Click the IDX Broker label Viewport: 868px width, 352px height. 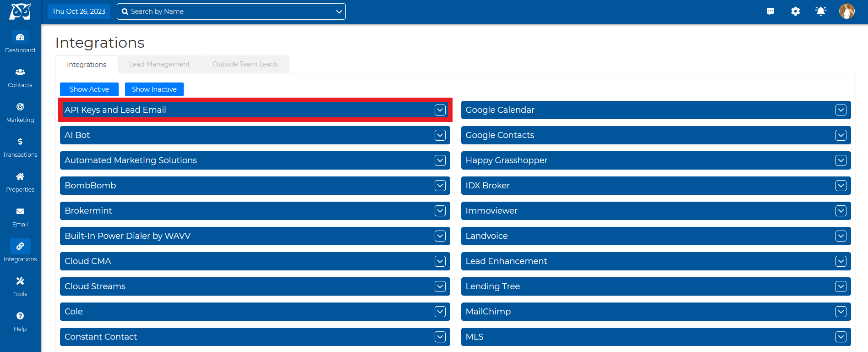(488, 186)
